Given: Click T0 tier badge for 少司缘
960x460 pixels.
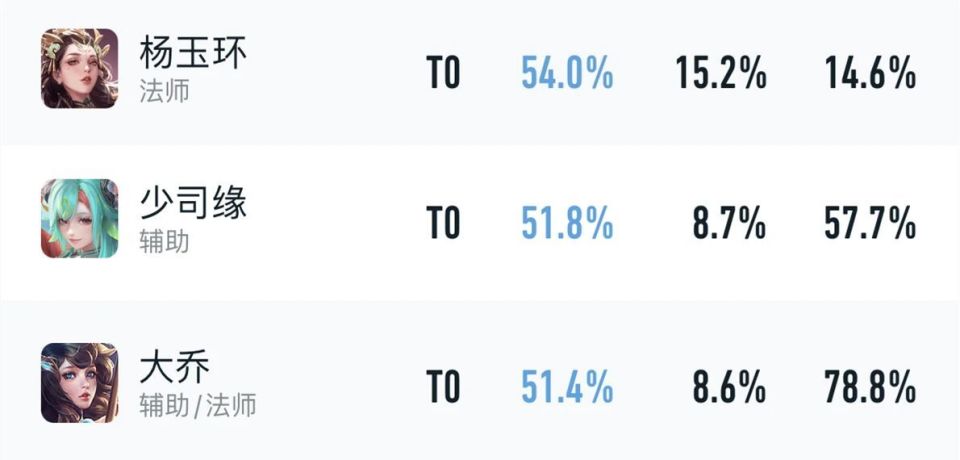Looking at the screenshot, I should 443,222.
